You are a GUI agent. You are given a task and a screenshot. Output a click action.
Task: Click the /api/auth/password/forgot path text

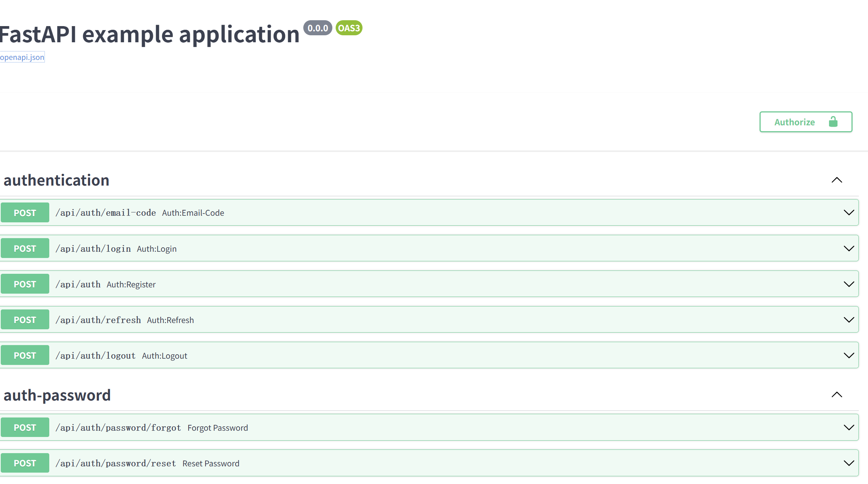click(x=118, y=428)
